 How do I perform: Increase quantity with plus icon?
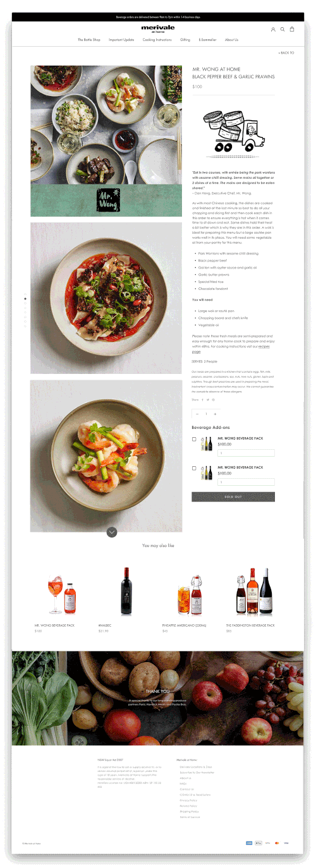point(215,414)
